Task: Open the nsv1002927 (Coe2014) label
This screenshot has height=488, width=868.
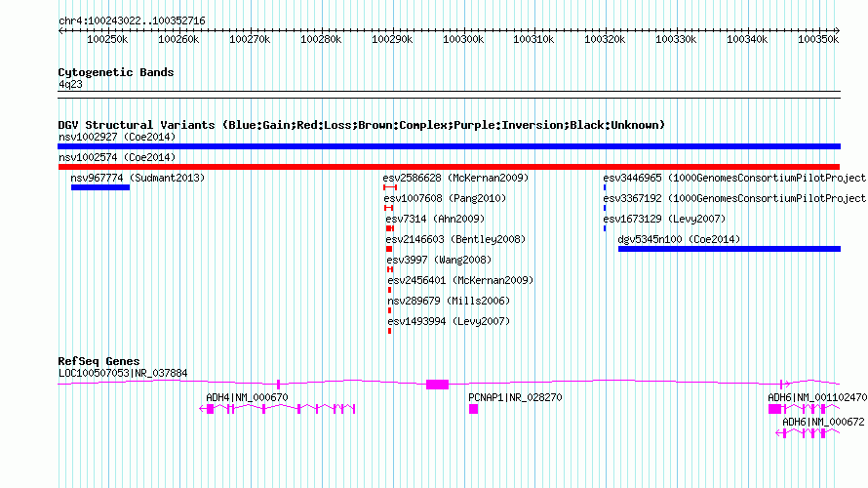Action: (117, 137)
